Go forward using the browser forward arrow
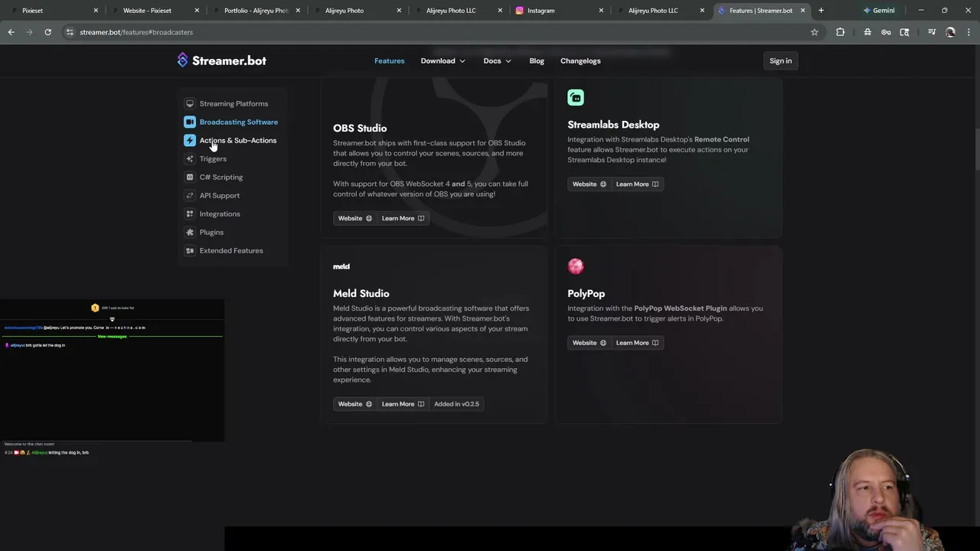Screen dimensions: 980x551 [29, 32]
